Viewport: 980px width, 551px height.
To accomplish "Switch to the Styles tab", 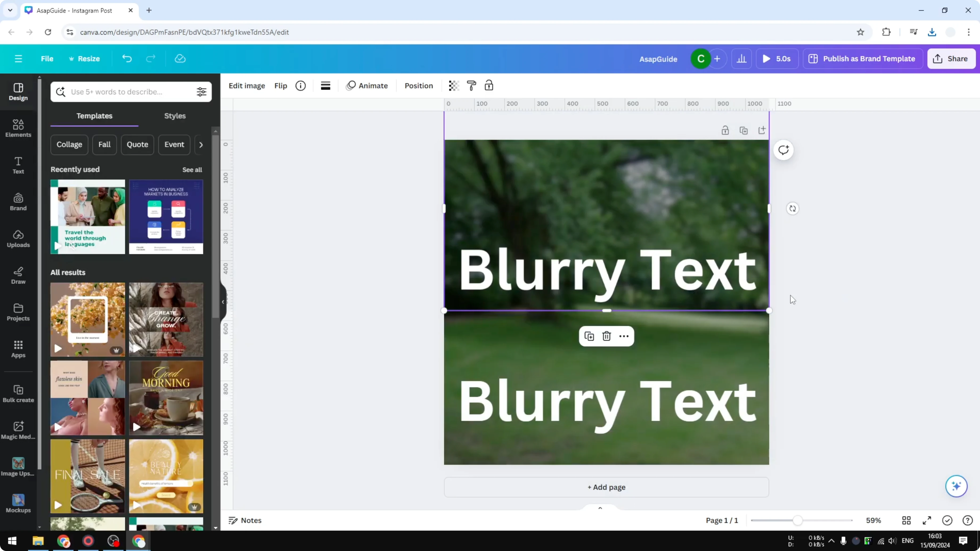I will pos(175,116).
